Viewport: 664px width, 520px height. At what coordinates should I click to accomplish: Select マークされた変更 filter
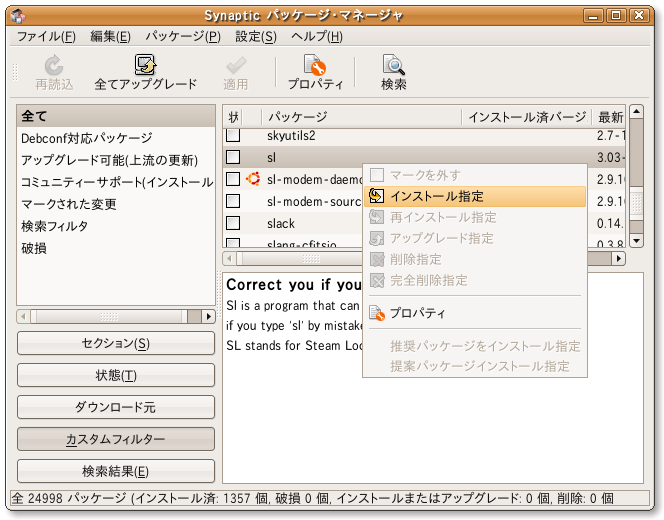coord(116,204)
